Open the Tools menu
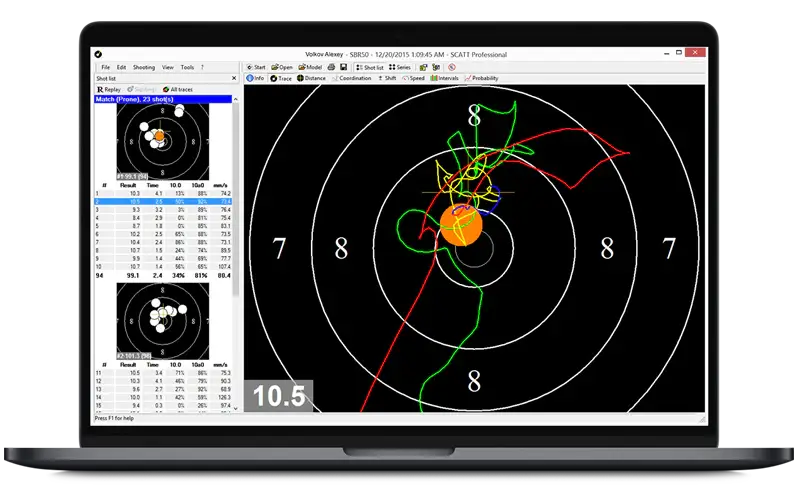The height and width of the screenshot is (496, 800). pyautogui.click(x=187, y=67)
